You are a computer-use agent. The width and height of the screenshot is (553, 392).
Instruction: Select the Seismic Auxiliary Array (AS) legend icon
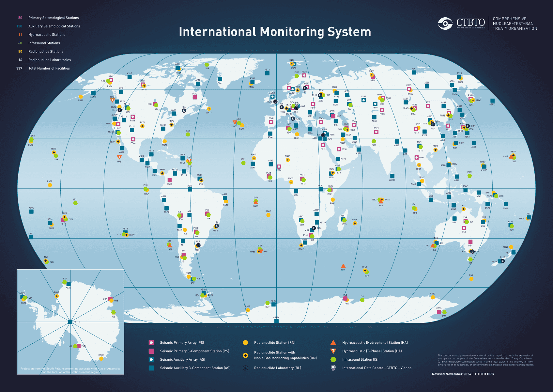pos(151,359)
